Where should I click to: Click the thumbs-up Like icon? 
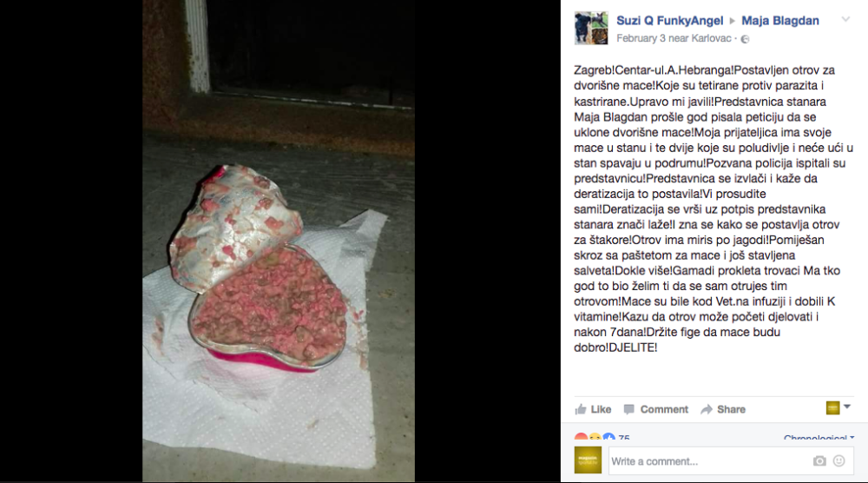(x=580, y=409)
